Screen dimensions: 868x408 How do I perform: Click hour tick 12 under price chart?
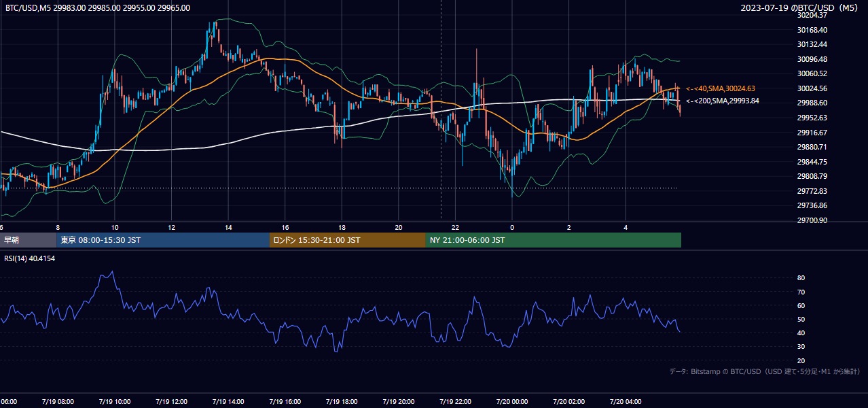[171, 228]
